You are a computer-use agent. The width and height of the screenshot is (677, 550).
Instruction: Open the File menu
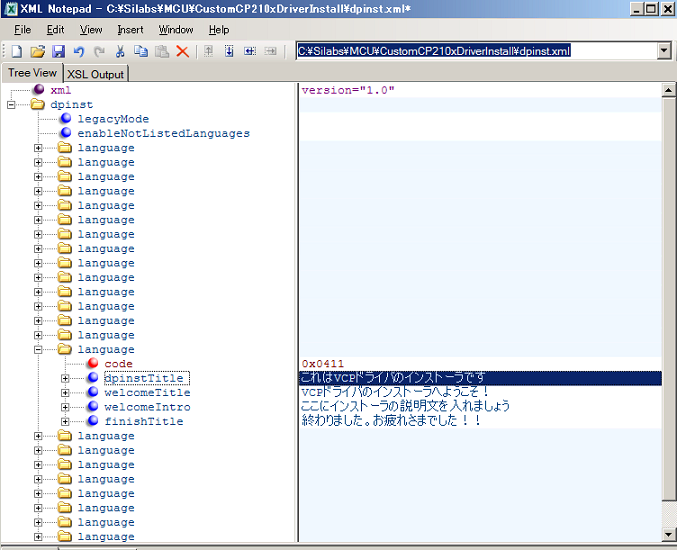pos(22,30)
